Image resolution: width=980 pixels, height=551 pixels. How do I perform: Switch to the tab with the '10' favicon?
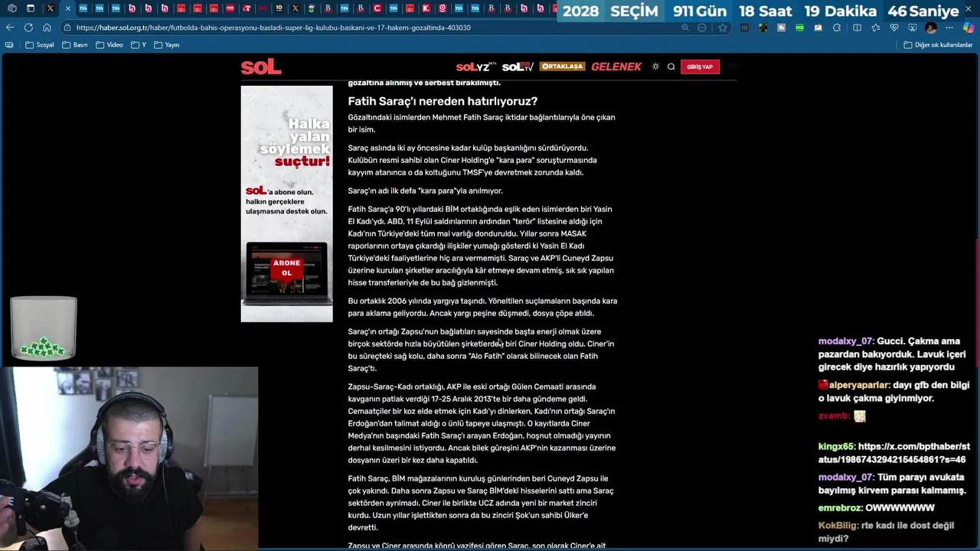(x=279, y=8)
